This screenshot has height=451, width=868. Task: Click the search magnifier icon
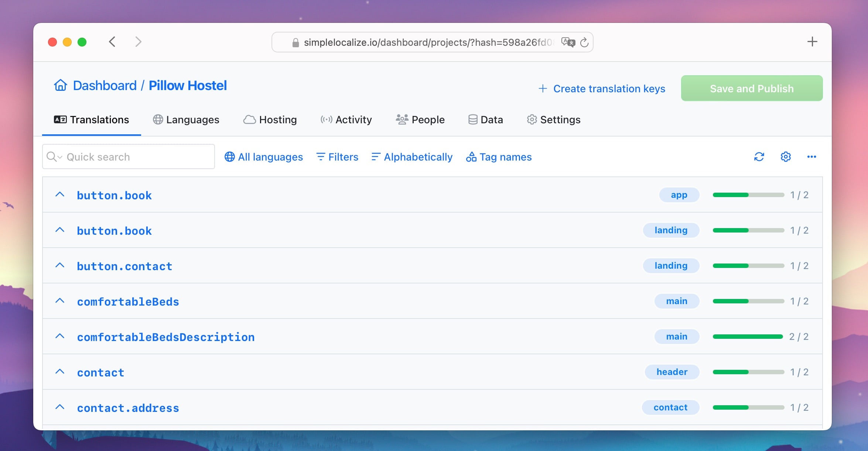[51, 156]
